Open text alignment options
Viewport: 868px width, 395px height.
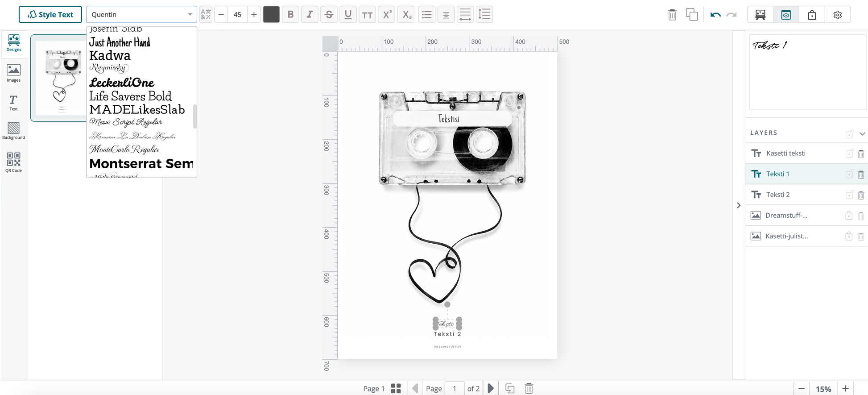click(446, 14)
